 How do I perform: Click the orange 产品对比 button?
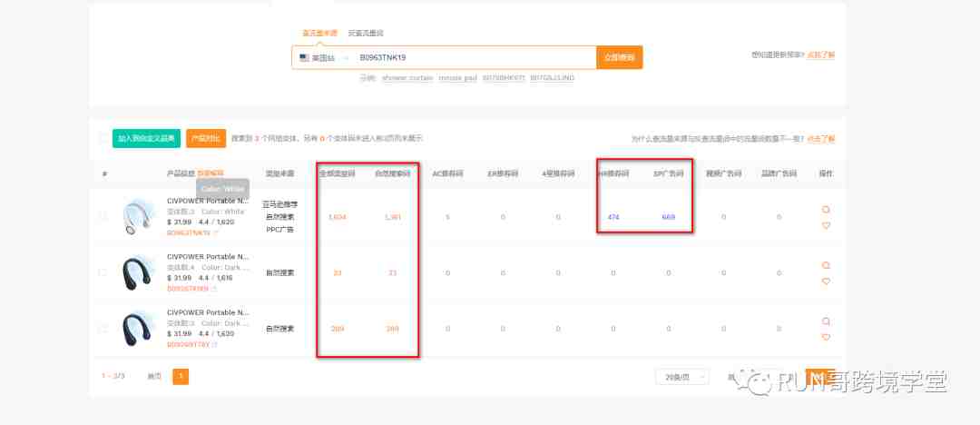(x=206, y=139)
